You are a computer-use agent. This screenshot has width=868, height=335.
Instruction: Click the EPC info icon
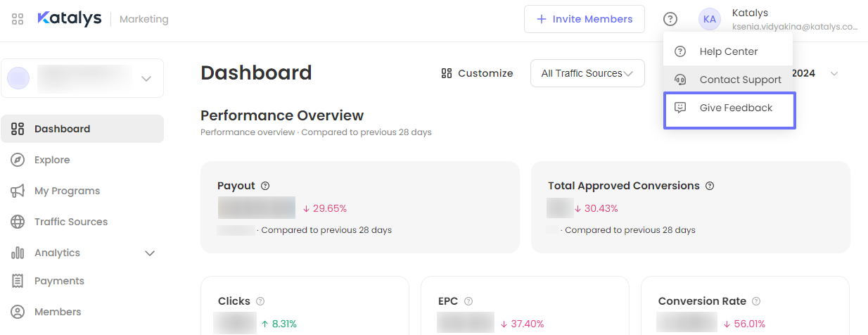coord(468,301)
